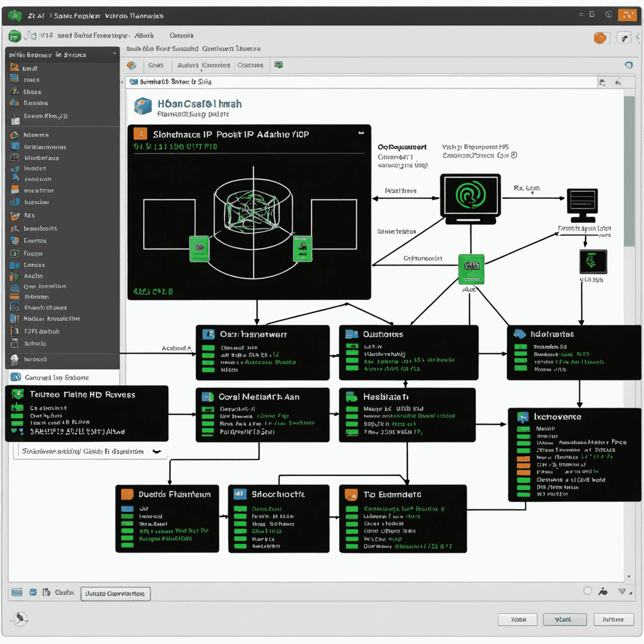Screen dimensions: 644x644
Task: Select the 'Oustiorres' card
Action: pos(408,353)
